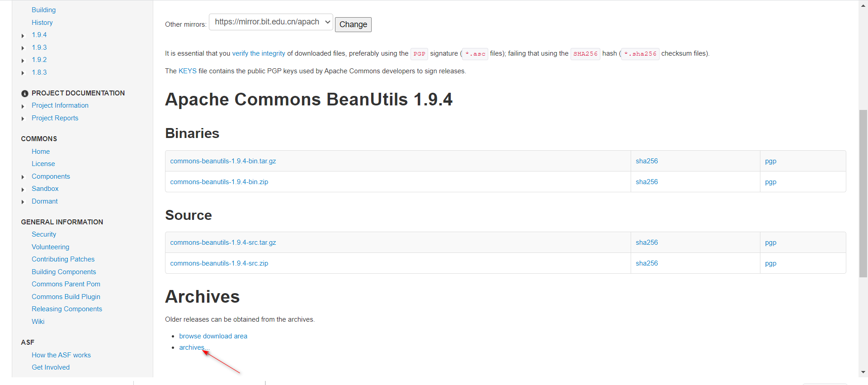Open pgp signature for src.tar.gz
The height and width of the screenshot is (385, 868).
pos(770,242)
